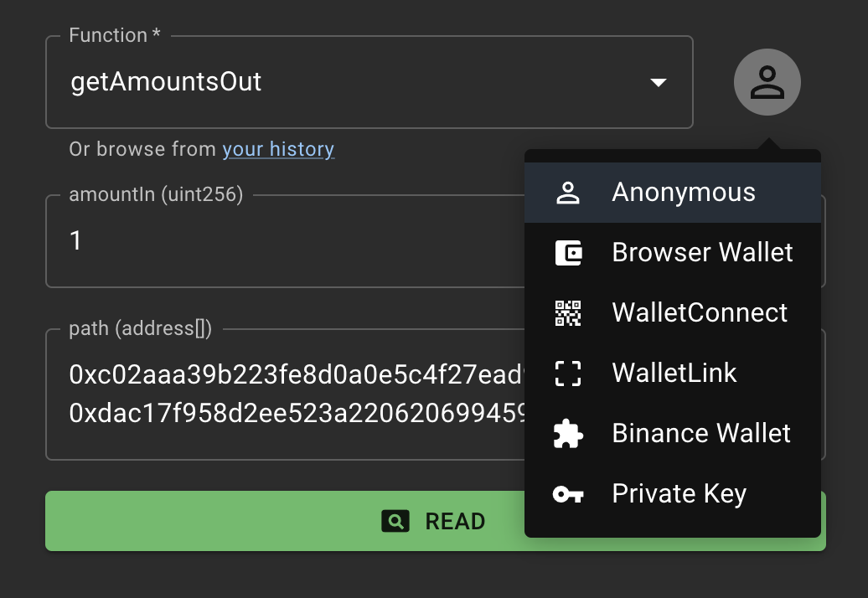Choose WalletConnect menu entry
Screen dimensions: 868x598
(673, 313)
